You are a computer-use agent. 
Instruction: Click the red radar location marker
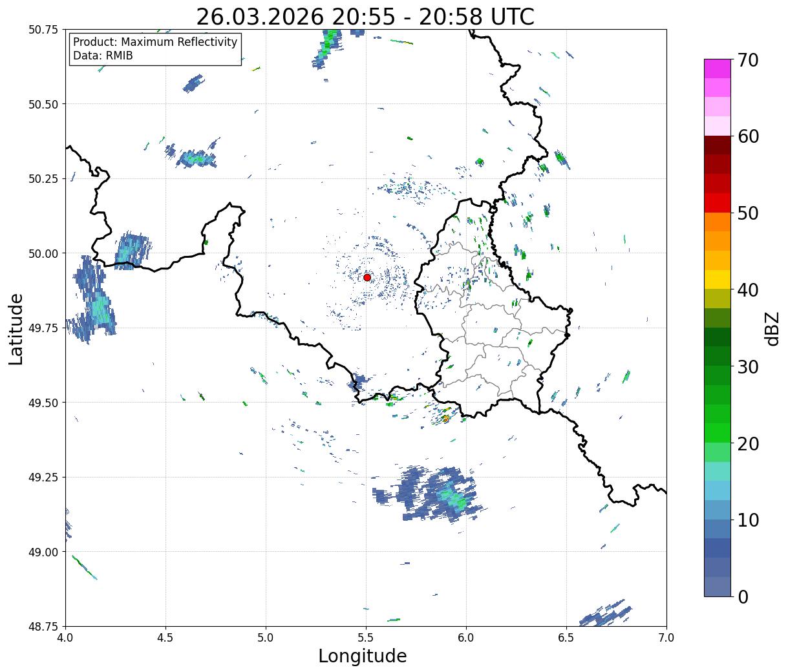tap(367, 277)
